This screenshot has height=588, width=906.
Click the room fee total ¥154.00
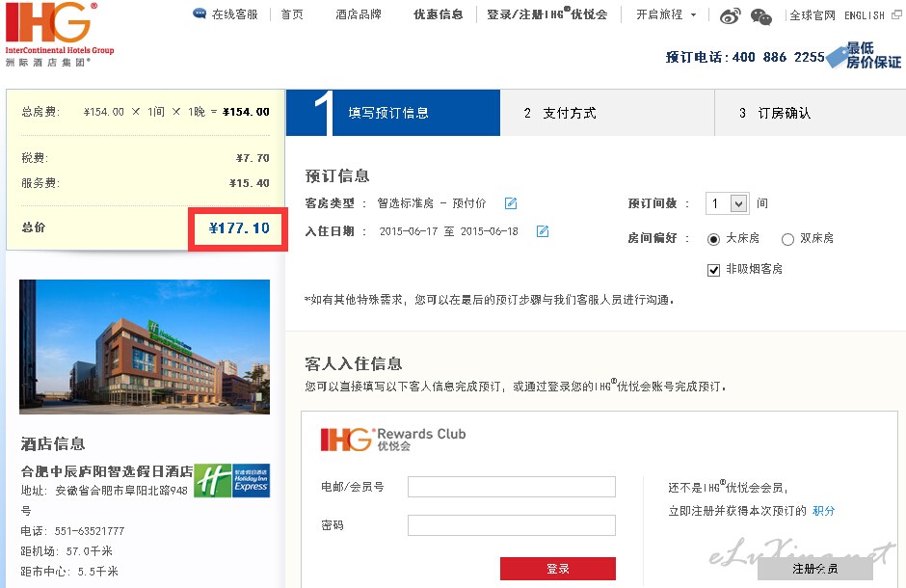(x=246, y=112)
